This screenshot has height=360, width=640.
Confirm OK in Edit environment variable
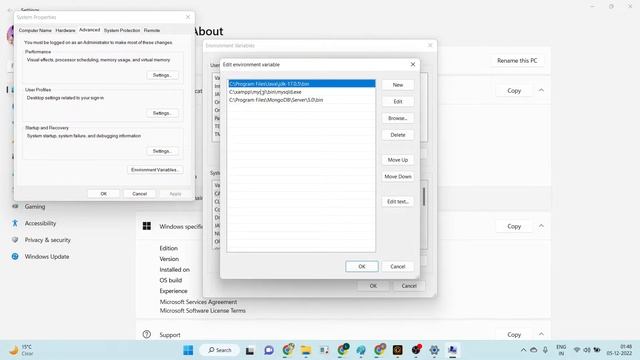[362, 267]
